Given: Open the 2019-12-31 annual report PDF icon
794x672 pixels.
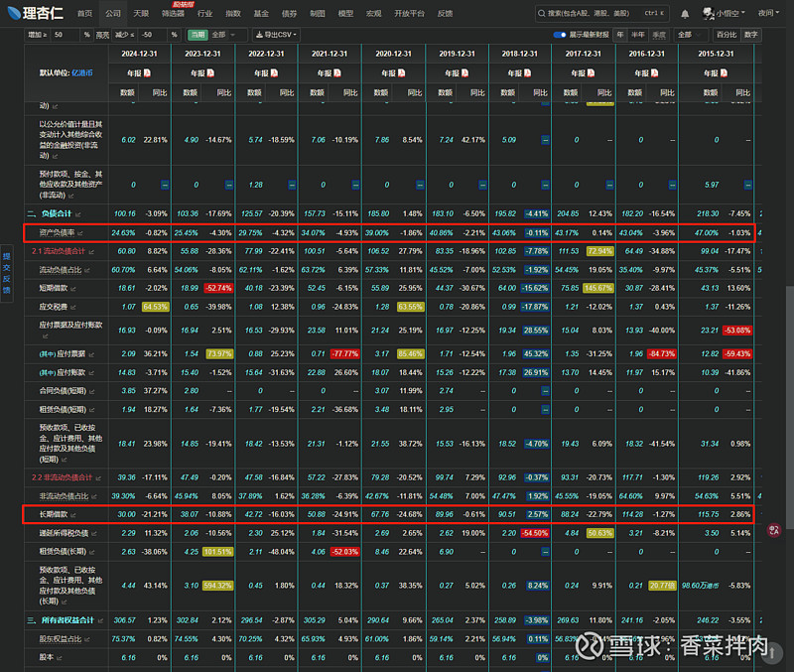Looking at the screenshot, I should (x=464, y=73).
